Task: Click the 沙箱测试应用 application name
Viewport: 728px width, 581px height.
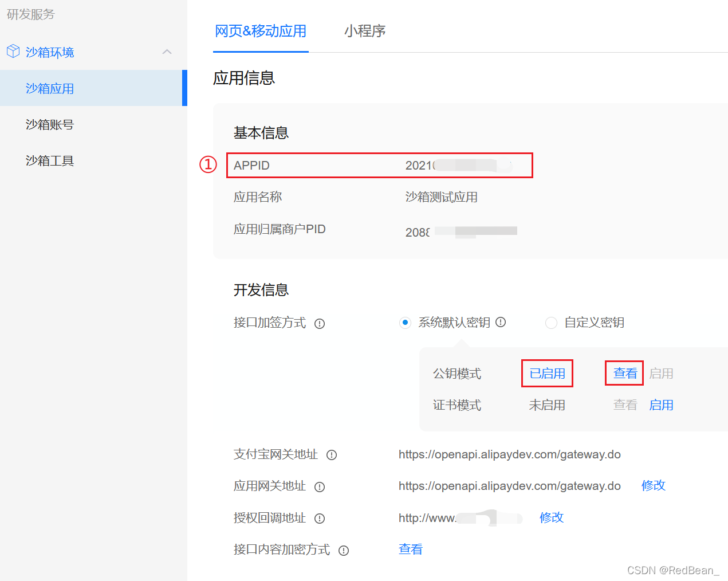Action: [442, 197]
